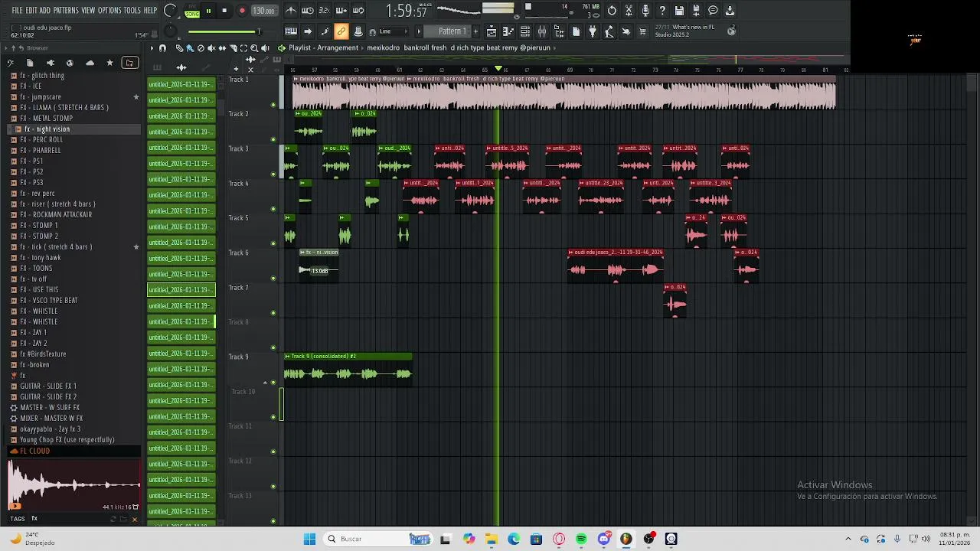
Task: Open the shopping cart content library icon
Action: coord(643,31)
